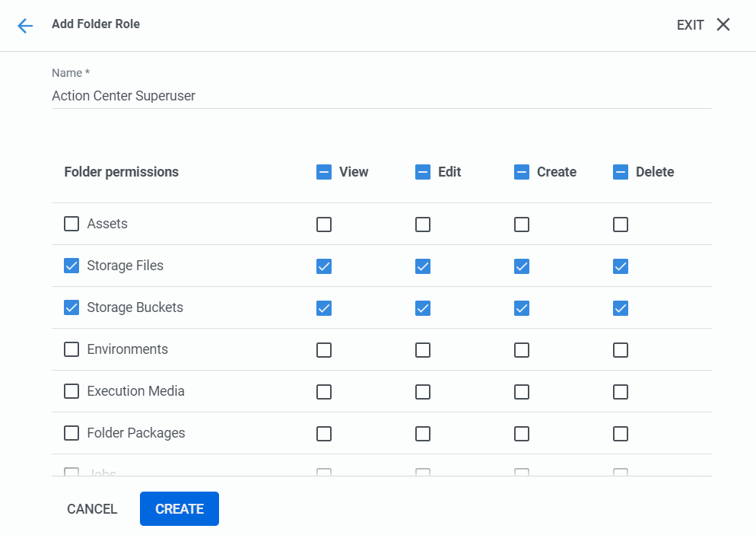Toggle the Edit column header checkbox
The height and width of the screenshot is (535, 756).
[423, 172]
